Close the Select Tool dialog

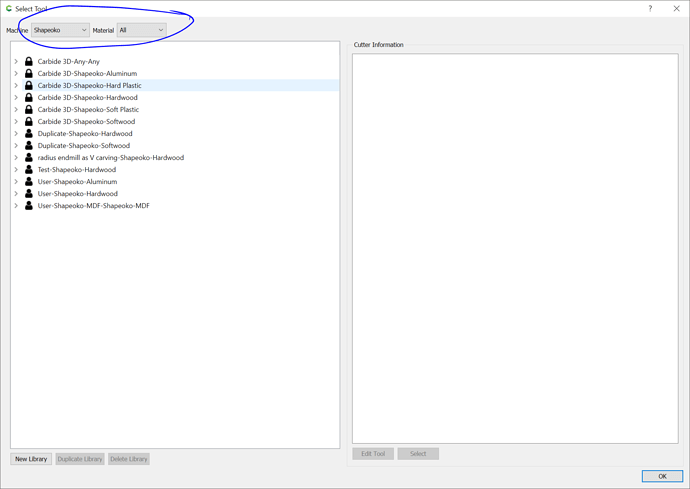tap(676, 8)
